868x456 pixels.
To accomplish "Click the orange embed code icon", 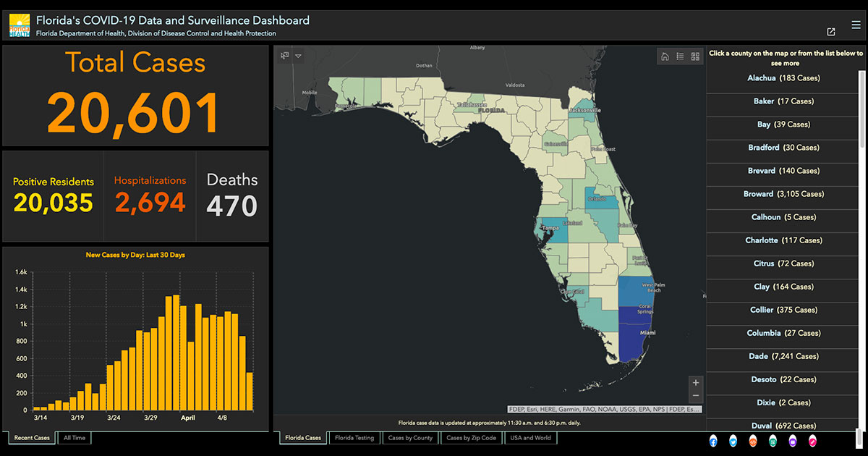I will [x=753, y=440].
